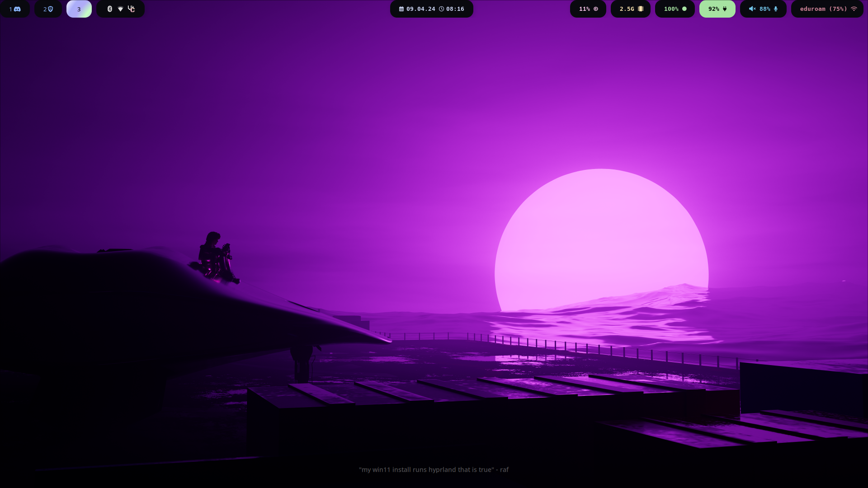Click the 92% battery charging indicator

717,9
